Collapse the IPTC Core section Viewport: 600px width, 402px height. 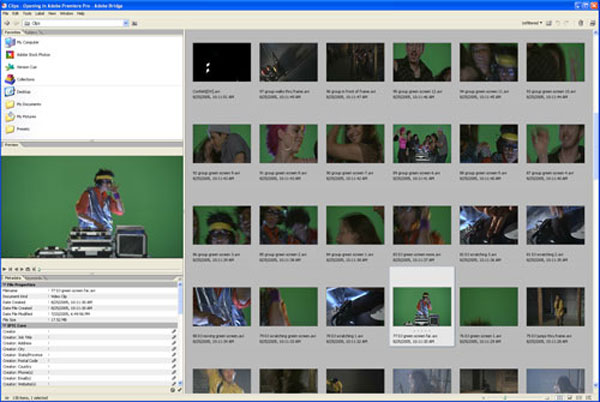pos(5,326)
